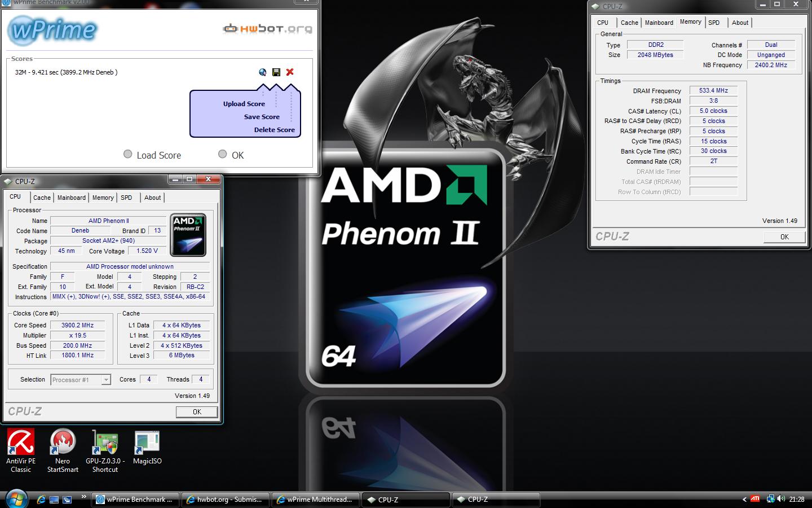Open the Mainboard tab in left CPU-Z window
812x508 pixels.
coord(72,198)
